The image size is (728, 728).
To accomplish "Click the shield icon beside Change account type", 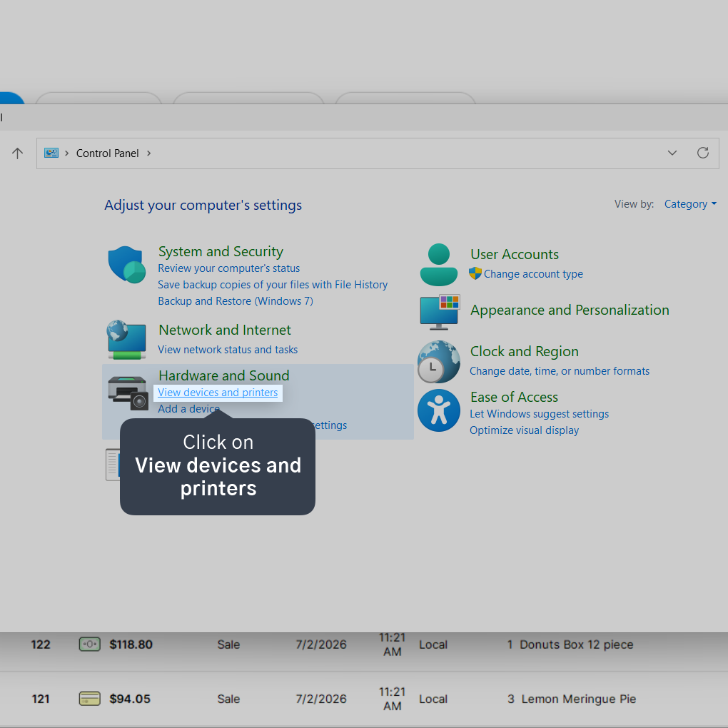I will [475, 273].
